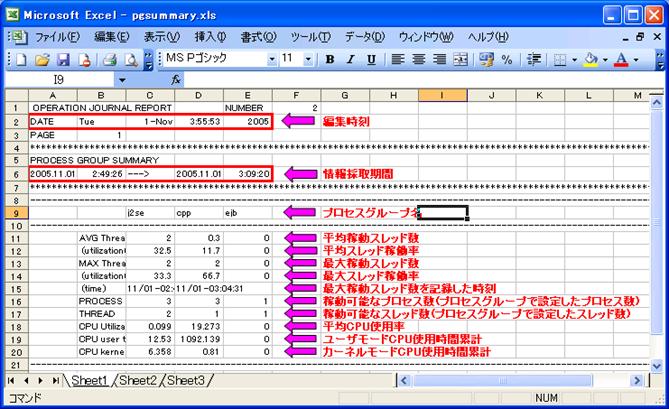Click horizontal scrollbar right arrow
669x409 pixels.
[637, 380]
